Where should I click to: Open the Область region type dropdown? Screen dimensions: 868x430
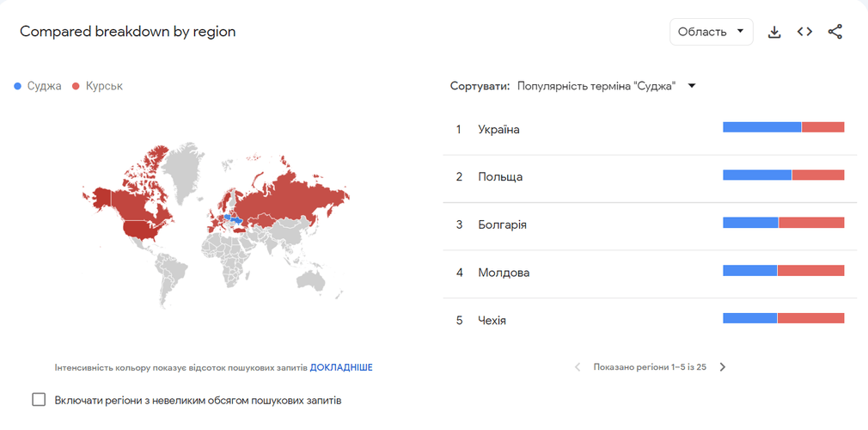click(711, 32)
